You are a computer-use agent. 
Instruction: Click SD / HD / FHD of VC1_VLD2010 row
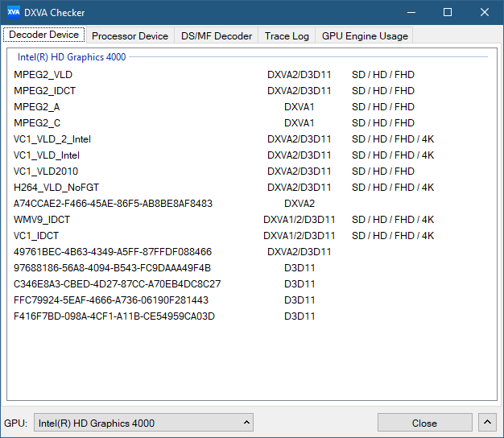[383, 171]
